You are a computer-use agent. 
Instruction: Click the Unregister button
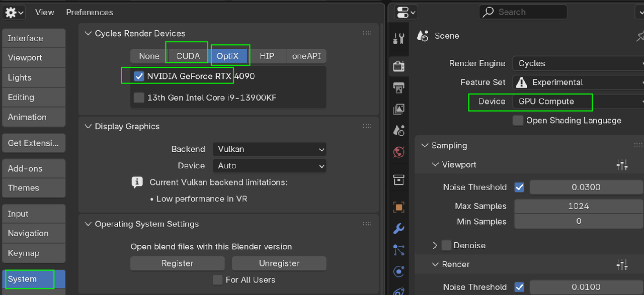click(279, 263)
